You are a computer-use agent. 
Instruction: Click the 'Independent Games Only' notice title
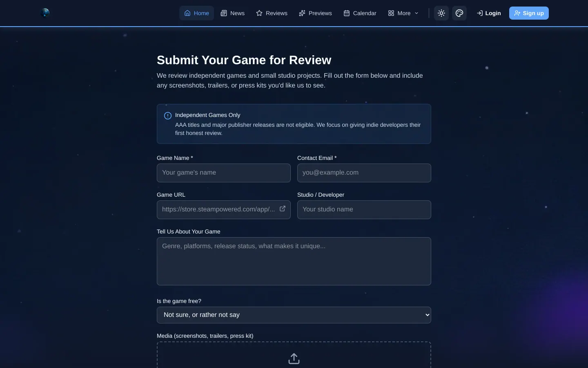click(207, 115)
